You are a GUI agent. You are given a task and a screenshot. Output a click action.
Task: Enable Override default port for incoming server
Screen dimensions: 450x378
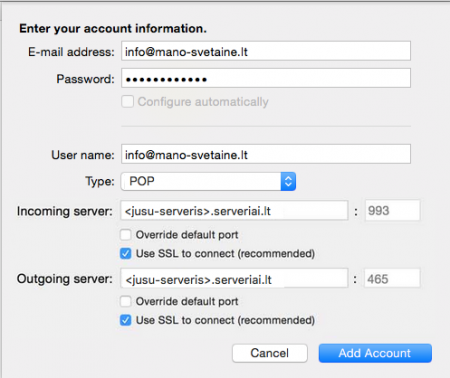coord(126,235)
